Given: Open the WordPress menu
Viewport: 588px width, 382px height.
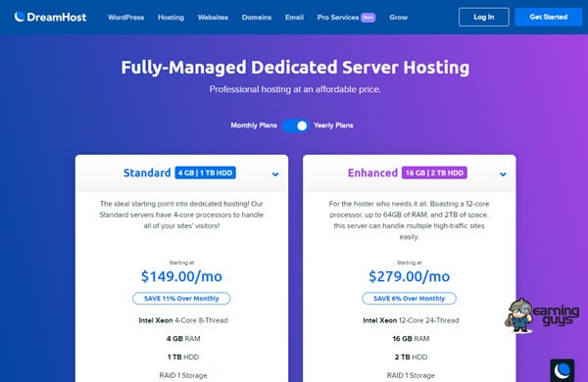Looking at the screenshot, I should click(126, 18).
